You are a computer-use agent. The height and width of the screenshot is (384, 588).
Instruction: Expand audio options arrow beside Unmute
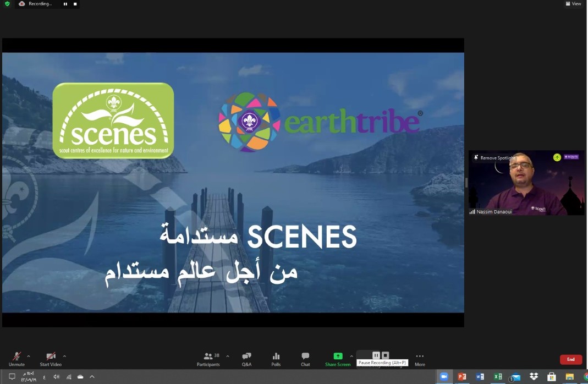29,356
